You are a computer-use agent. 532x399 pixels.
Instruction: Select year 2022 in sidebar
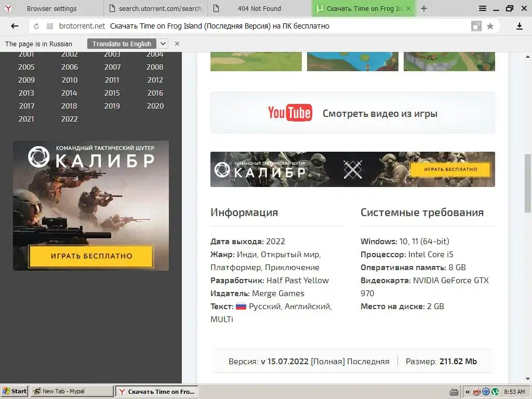tap(70, 119)
